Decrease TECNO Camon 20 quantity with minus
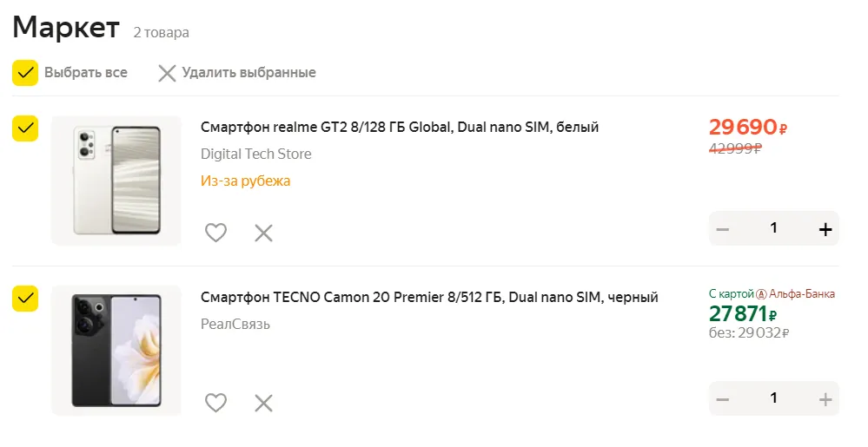This screenshot has height=447, width=868. tap(723, 399)
